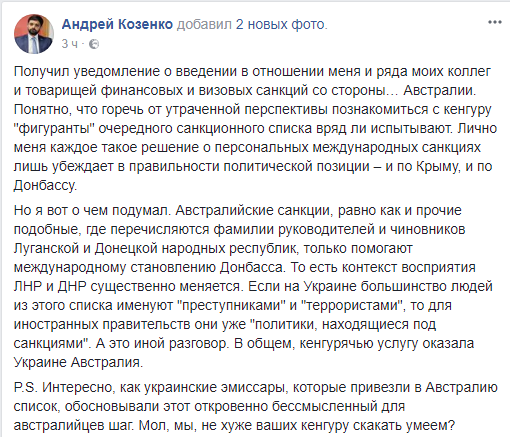
Task: Open the post timestamp "3 ч"
Action: click(69, 44)
